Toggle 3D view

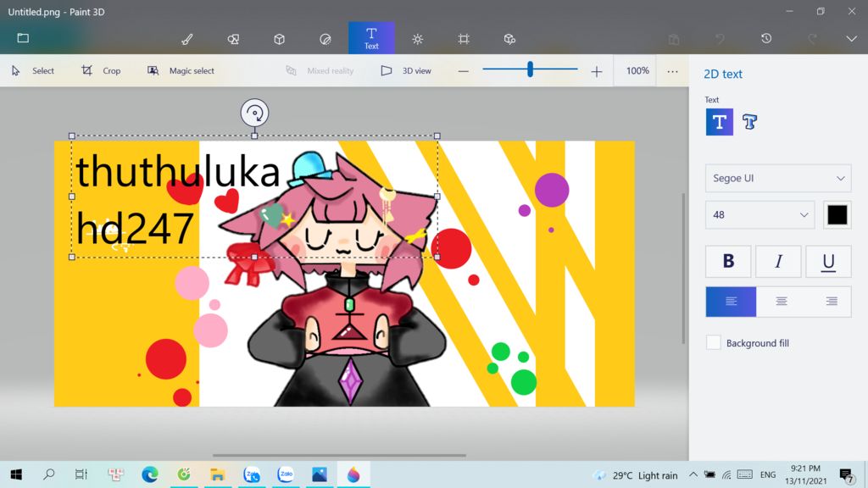406,71
